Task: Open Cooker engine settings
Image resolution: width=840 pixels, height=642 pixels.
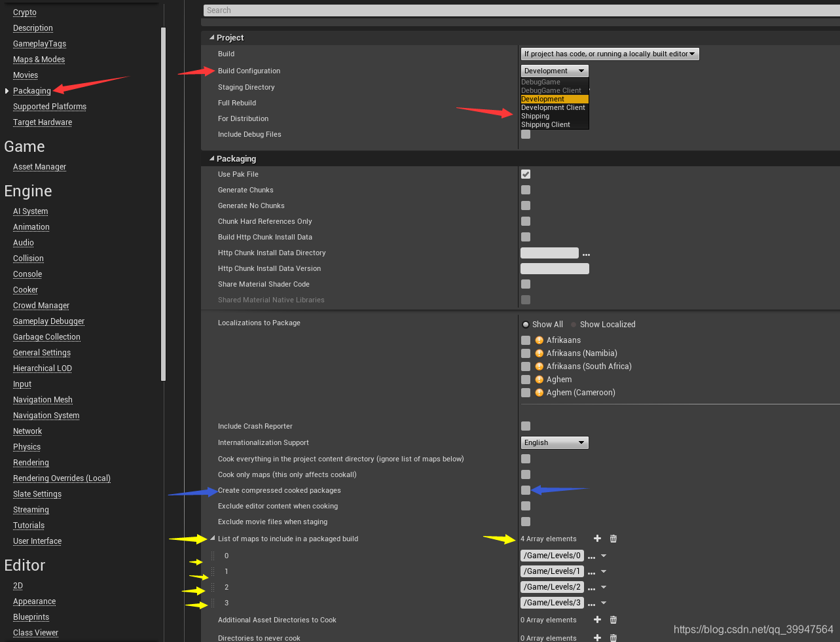Action: (x=26, y=290)
